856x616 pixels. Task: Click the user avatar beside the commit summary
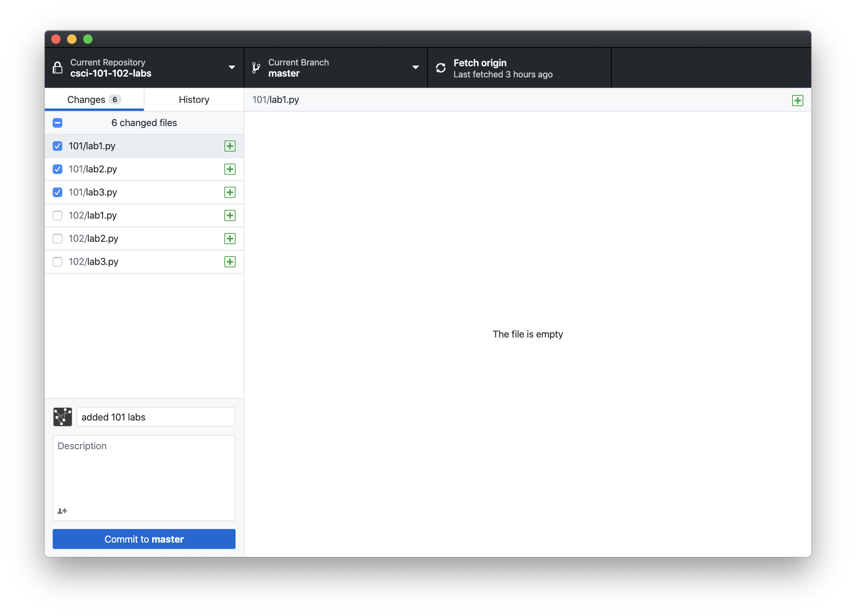click(63, 417)
